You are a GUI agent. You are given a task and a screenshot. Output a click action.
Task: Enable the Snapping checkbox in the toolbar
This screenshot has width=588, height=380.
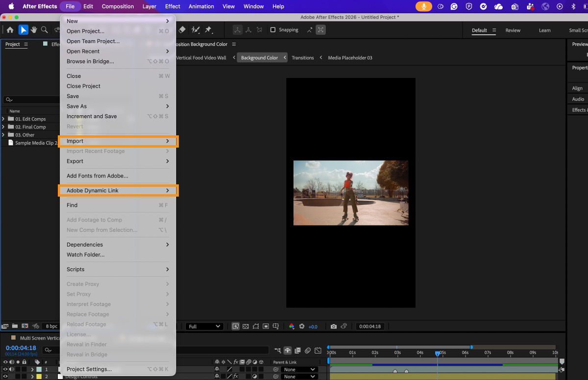(272, 30)
